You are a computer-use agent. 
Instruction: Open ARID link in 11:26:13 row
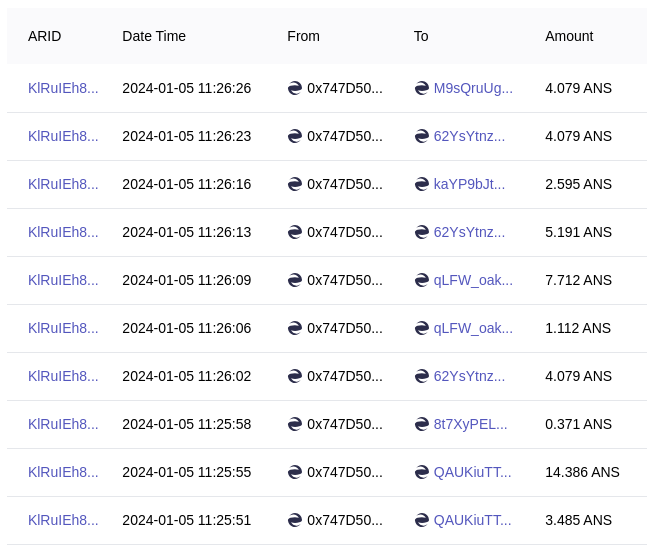point(63,232)
